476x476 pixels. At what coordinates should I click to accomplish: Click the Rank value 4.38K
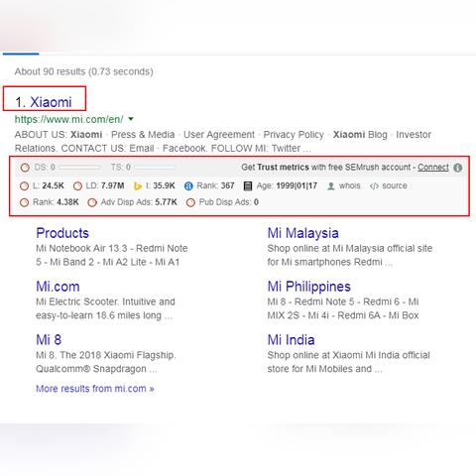point(67,202)
